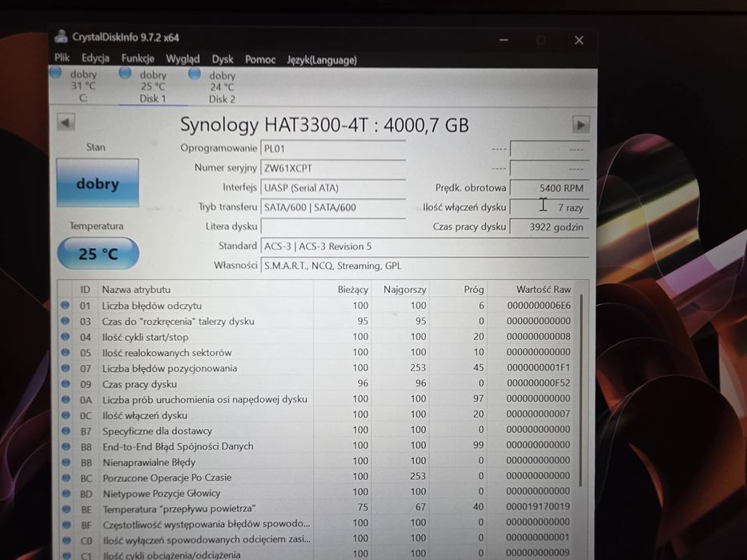Click status dot for attribute 05
This screenshot has height=560, width=747.
point(66,352)
